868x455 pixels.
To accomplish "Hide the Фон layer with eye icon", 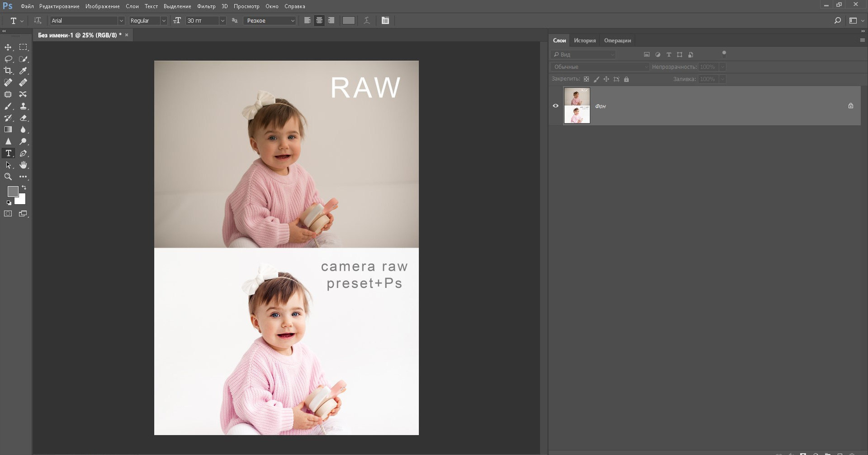I will point(555,106).
